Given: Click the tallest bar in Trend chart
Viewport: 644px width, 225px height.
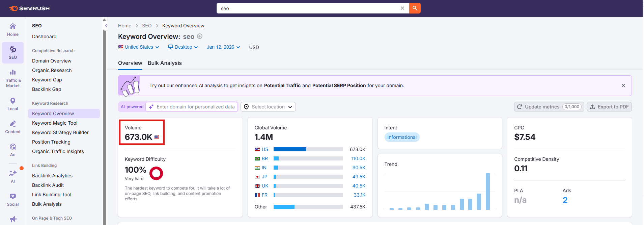Looking at the screenshot, I should point(488,192).
